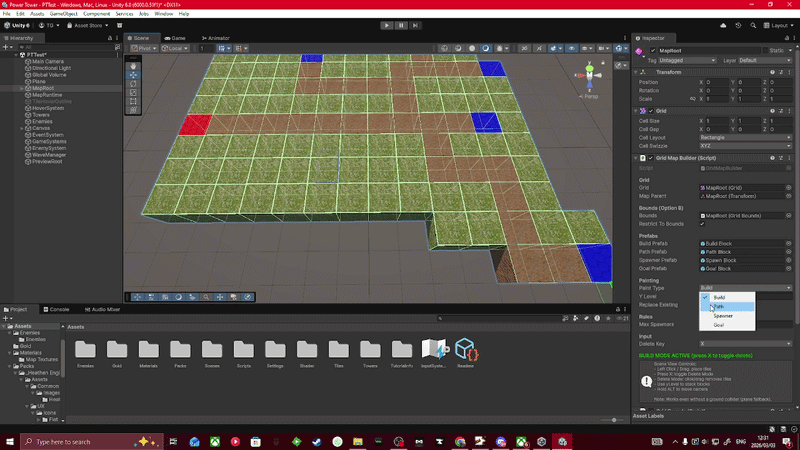Select the Transform tool in the scene

(133, 110)
